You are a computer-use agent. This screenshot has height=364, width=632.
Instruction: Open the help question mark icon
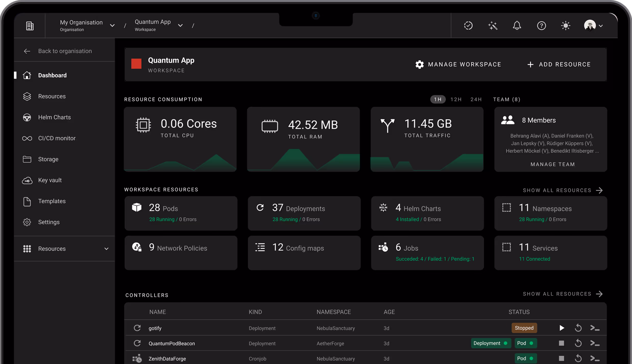pyautogui.click(x=541, y=26)
